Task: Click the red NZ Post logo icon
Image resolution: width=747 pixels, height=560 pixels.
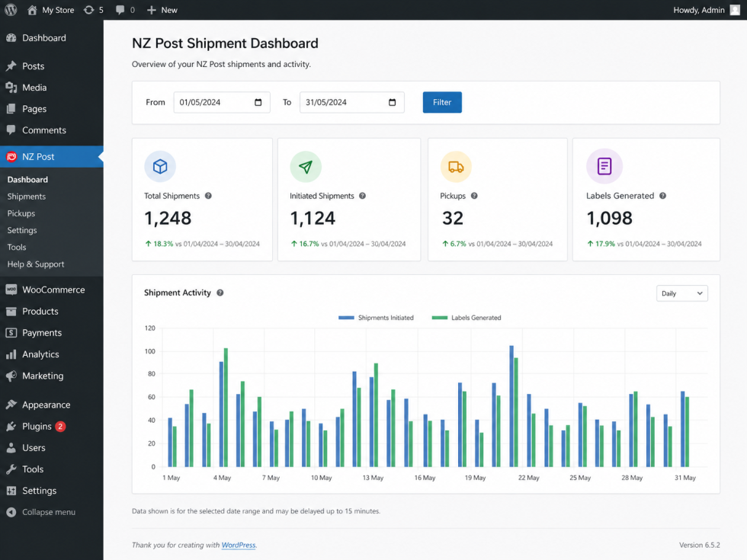Action: click(x=11, y=157)
